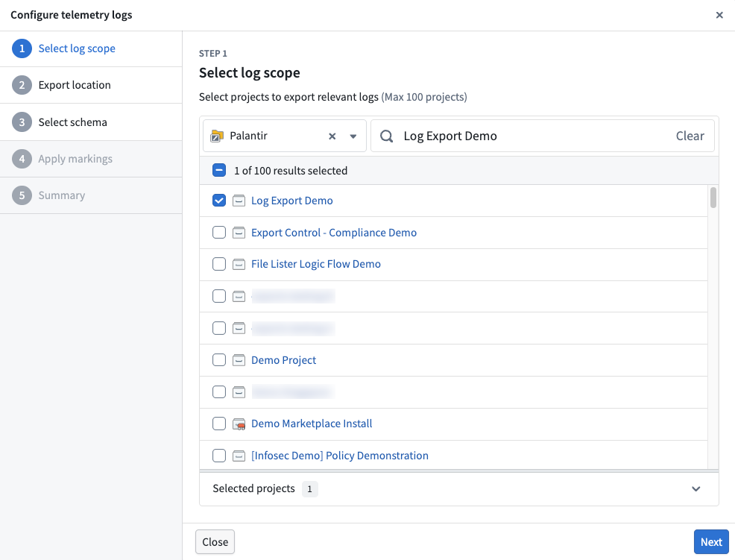Click the project icon beside Log Export Demo
Image resolution: width=735 pixels, height=560 pixels.
[x=239, y=201]
